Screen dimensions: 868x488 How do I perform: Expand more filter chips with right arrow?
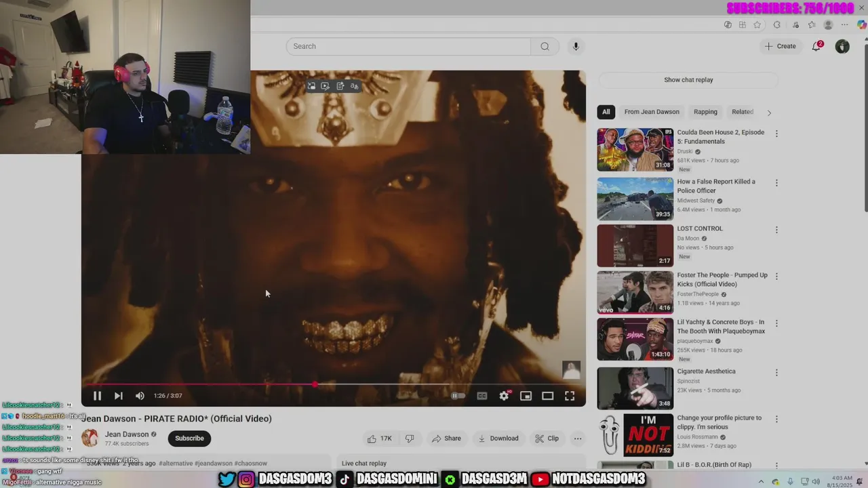coord(768,113)
